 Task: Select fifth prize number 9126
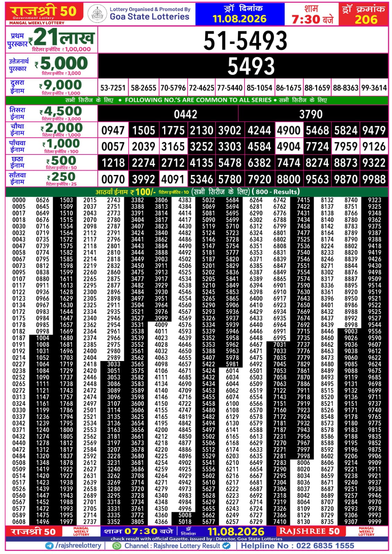374,147
